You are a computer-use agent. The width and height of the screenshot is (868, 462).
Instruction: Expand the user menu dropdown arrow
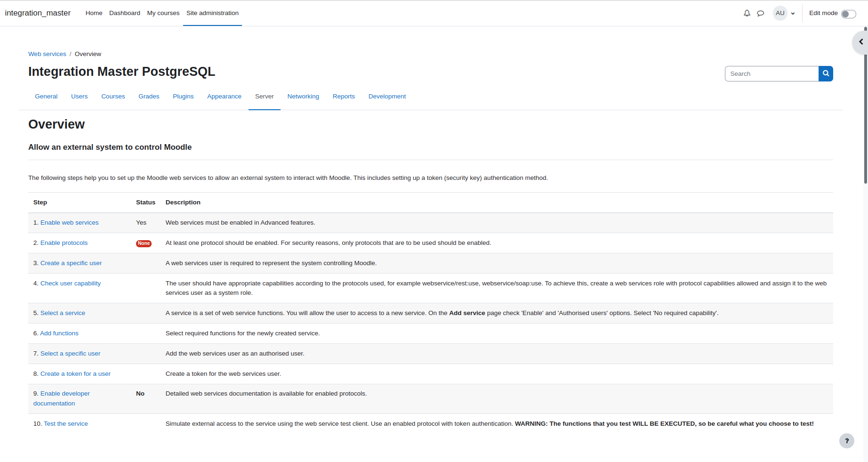coord(793,14)
